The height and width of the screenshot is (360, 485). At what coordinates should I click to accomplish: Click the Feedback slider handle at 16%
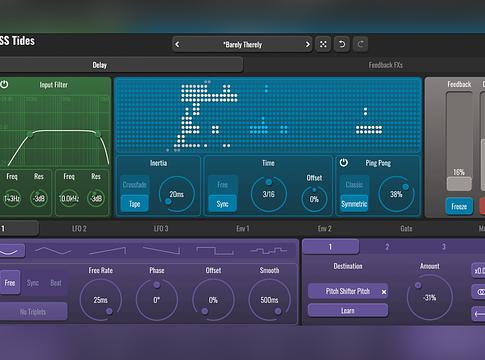pos(459,184)
